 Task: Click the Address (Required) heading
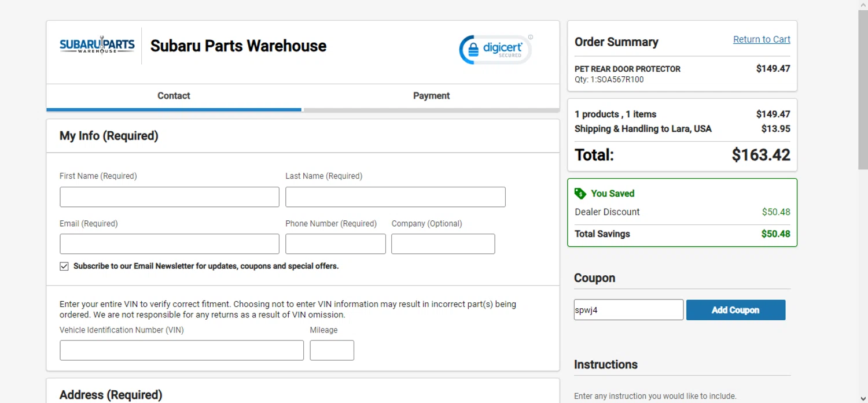111,395
